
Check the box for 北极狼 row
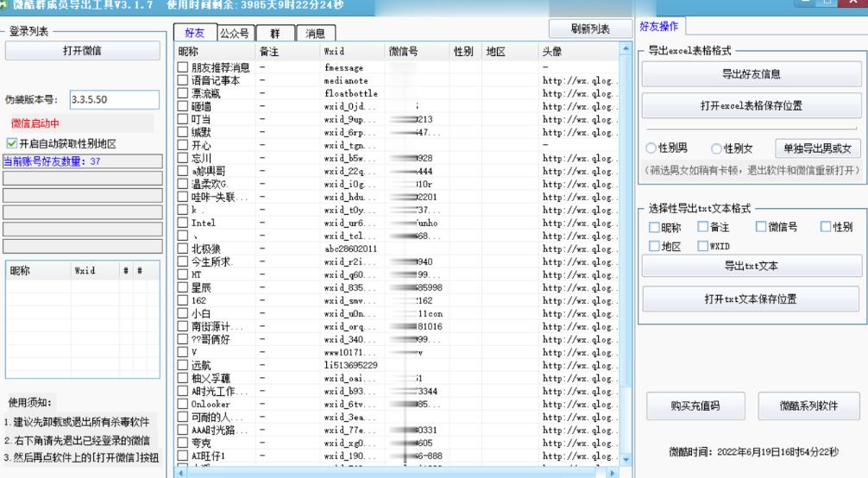[183, 248]
